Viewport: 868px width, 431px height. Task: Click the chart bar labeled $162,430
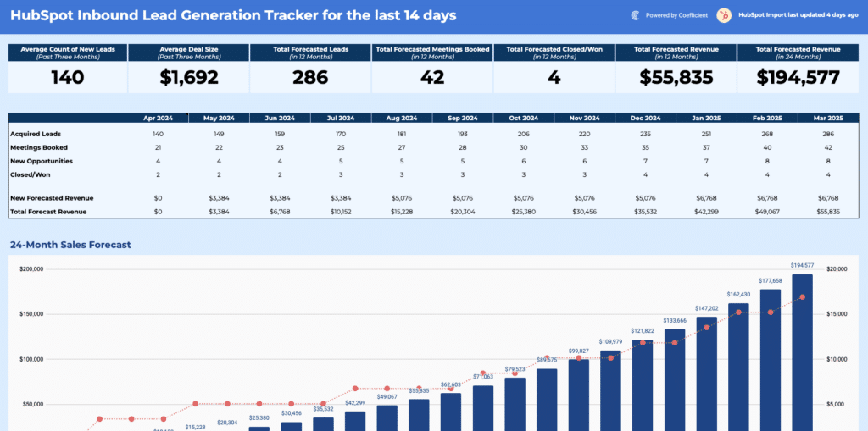point(738,367)
